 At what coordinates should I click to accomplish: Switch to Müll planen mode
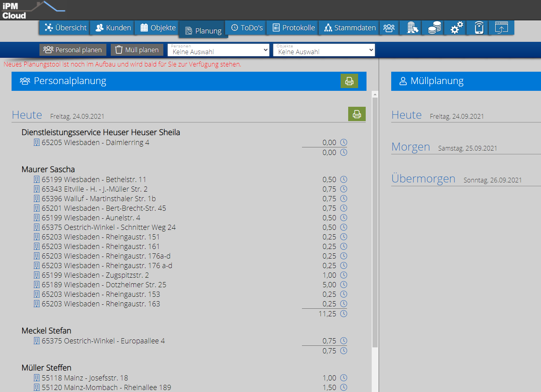click(x=137, y=49)
